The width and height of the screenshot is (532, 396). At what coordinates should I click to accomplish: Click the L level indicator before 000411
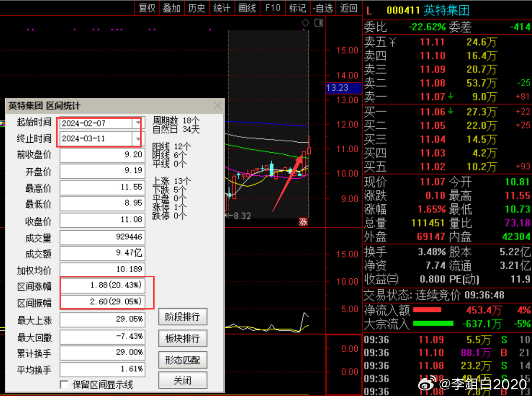pyautogui.click(x=369, y=10)
